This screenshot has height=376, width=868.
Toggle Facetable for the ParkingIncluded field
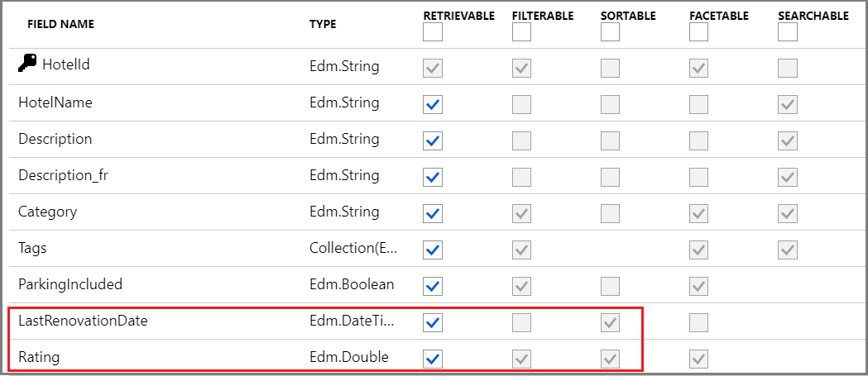point(699,286)
